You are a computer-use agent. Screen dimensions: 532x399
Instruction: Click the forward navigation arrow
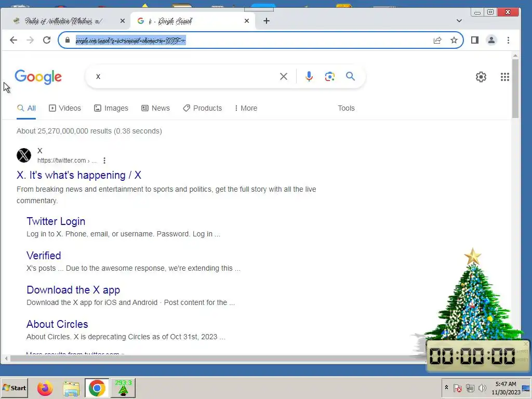click(30, 40)
